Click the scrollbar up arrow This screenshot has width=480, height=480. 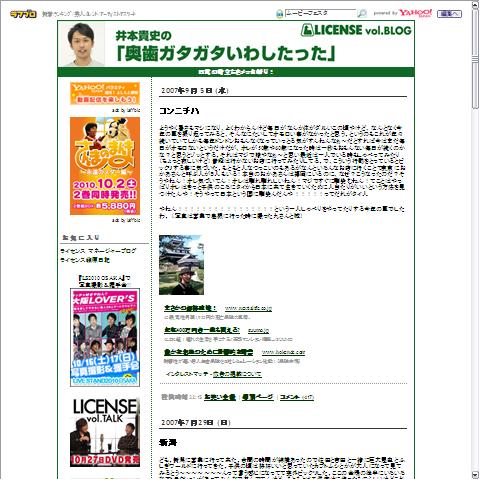pos(476,4)
